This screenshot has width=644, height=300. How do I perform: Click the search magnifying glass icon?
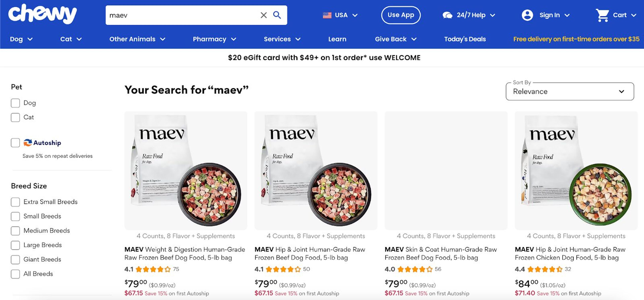[277, 15]
